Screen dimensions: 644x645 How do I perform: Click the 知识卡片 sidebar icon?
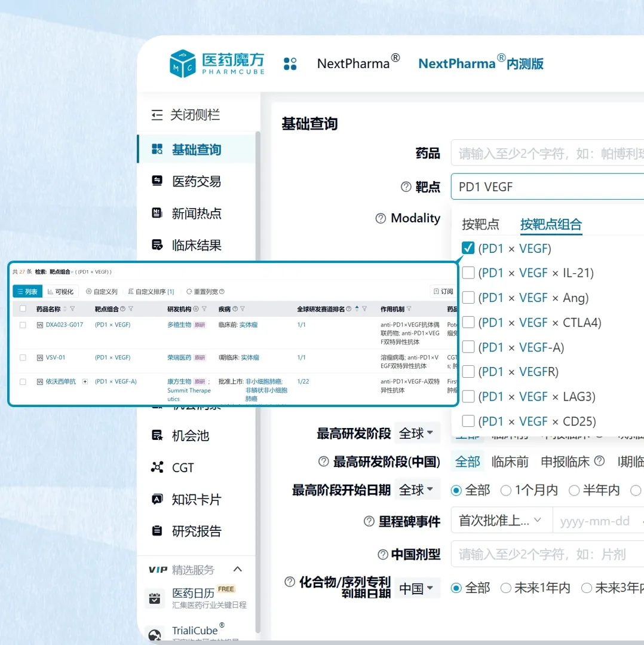point(157,499)
